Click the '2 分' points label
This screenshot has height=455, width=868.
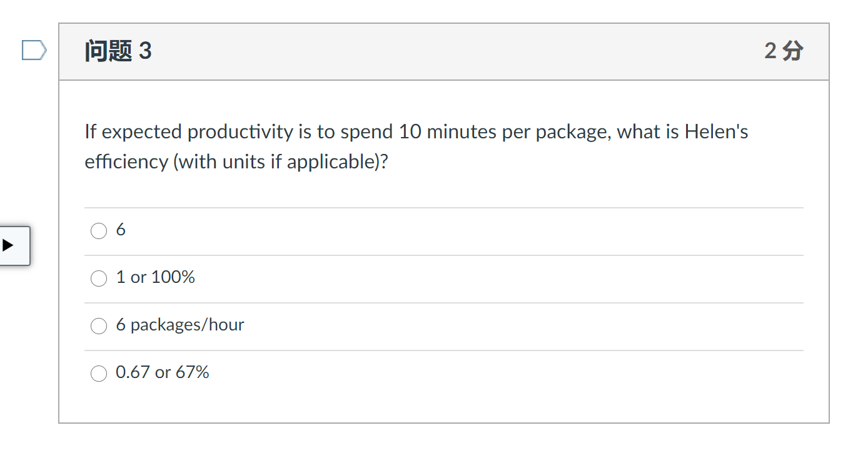tap(783, 51)
